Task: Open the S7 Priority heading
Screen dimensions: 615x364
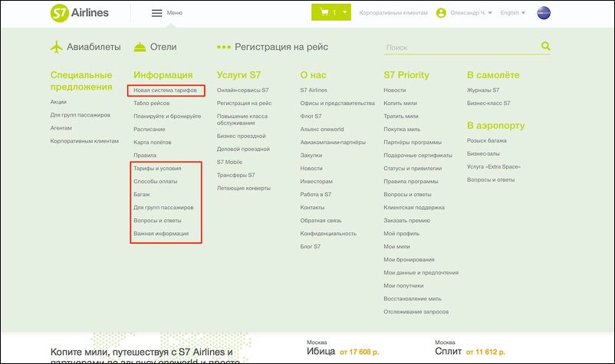Action: click(406, 75)
